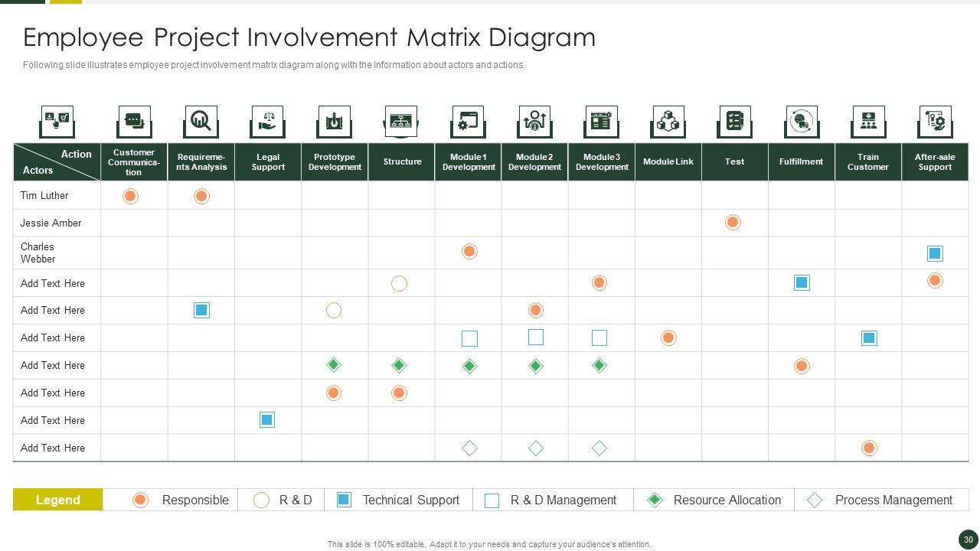The image size is (980, 551).
Task: Click the 'After-sale Support' column header
Action: point(935,162)
